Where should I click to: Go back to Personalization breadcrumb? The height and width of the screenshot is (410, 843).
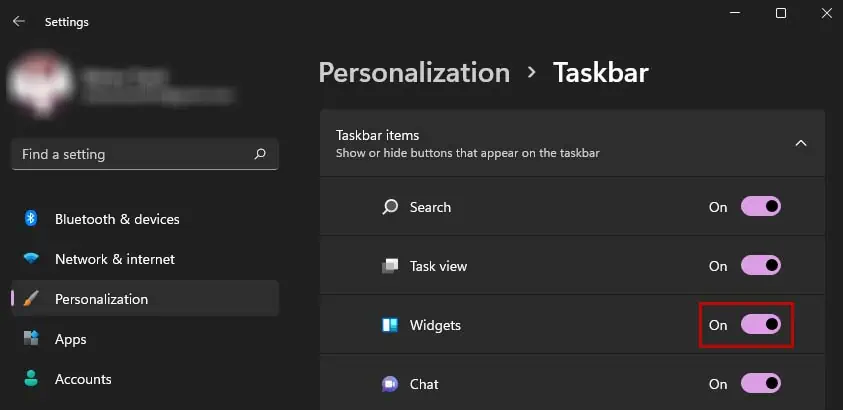pyautogui.click(x=414, y=73)
